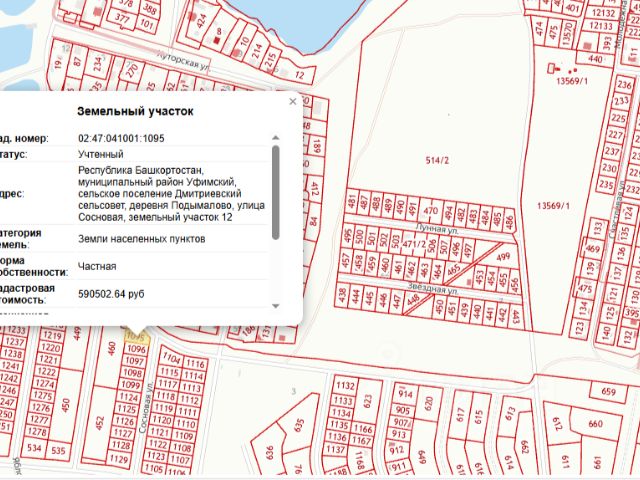
Task: Select parcel 1129
Action: (120, 459)
